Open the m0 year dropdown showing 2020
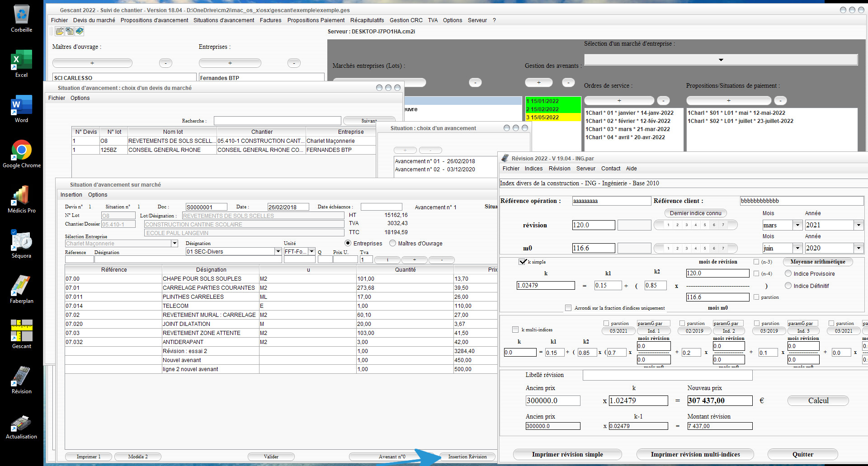This screenshot has width=868, height=466. click(x=859, y=248)
